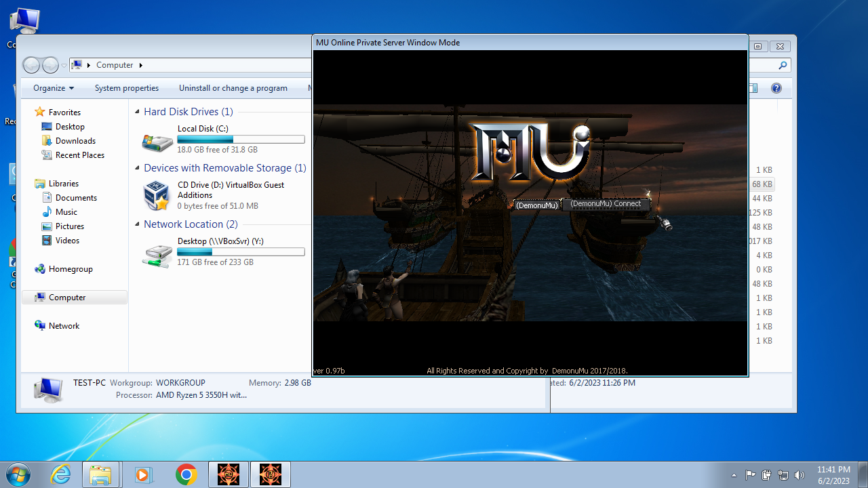Open Recent Places under Favorites

tap(80, 155)
